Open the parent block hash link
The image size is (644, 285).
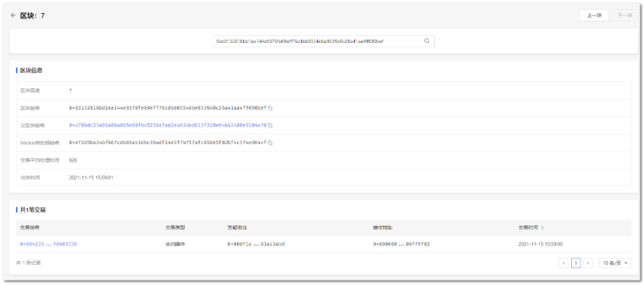tap(168, 125)
